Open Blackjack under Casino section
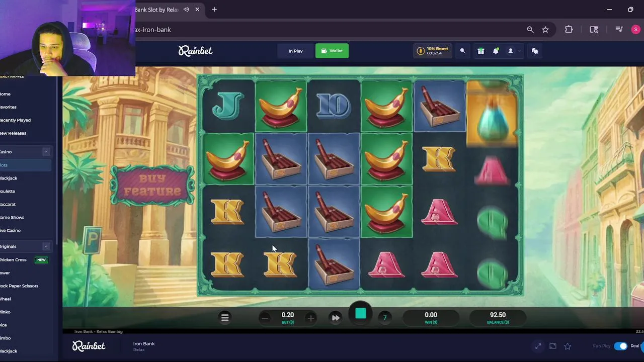 click(9, 178)
